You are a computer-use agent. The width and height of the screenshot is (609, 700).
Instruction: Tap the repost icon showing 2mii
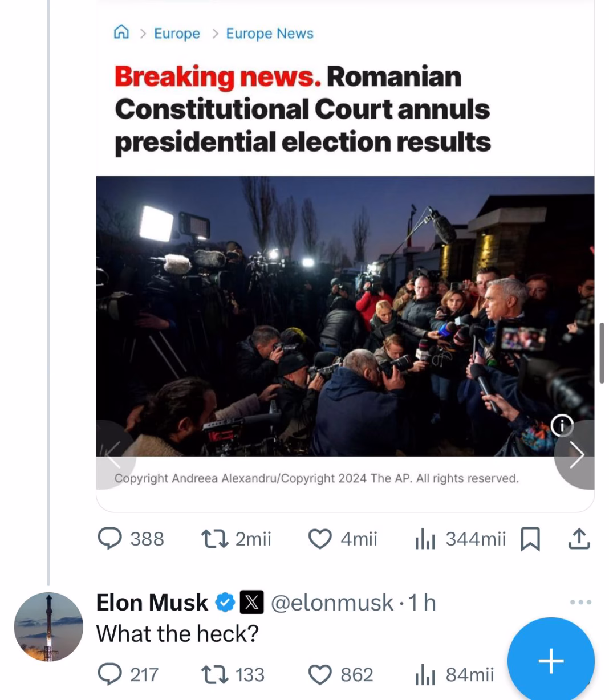point(213,538)
